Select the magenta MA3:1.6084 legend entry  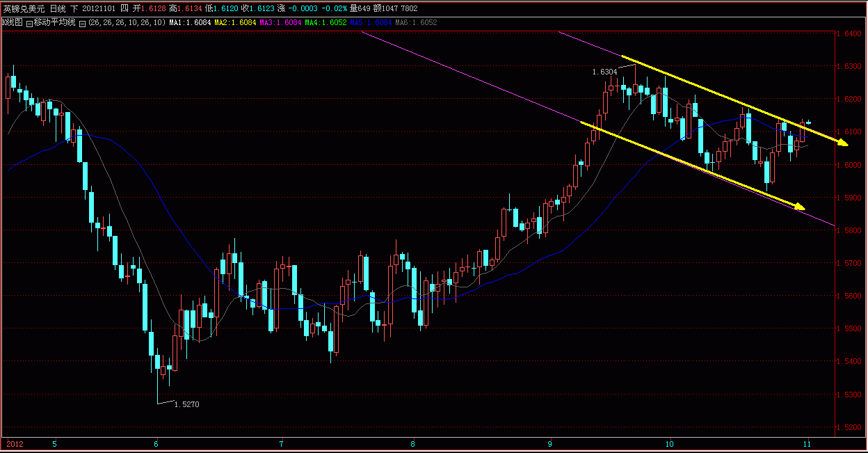[x=280, y=23]
